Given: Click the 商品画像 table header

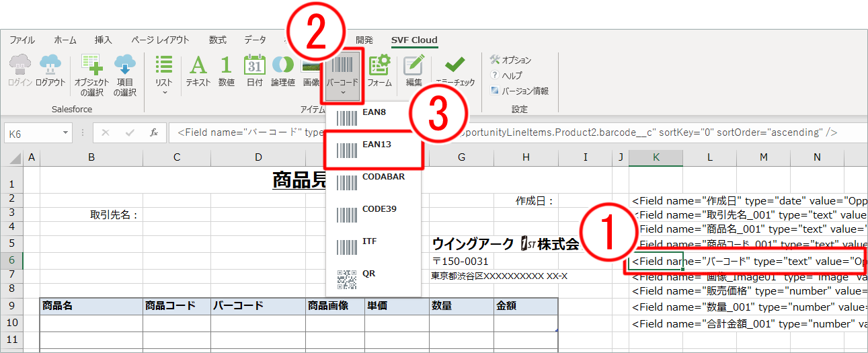Looking at the screenshot, I should pyautogui.click(x=335, y=306).
